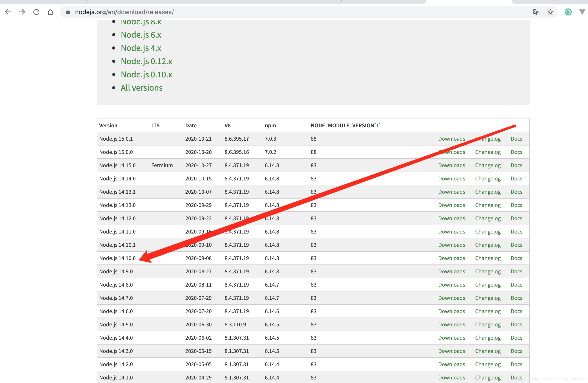
Task: Open Docs for Node.js 14.11.0
Action: pos(516,232)
